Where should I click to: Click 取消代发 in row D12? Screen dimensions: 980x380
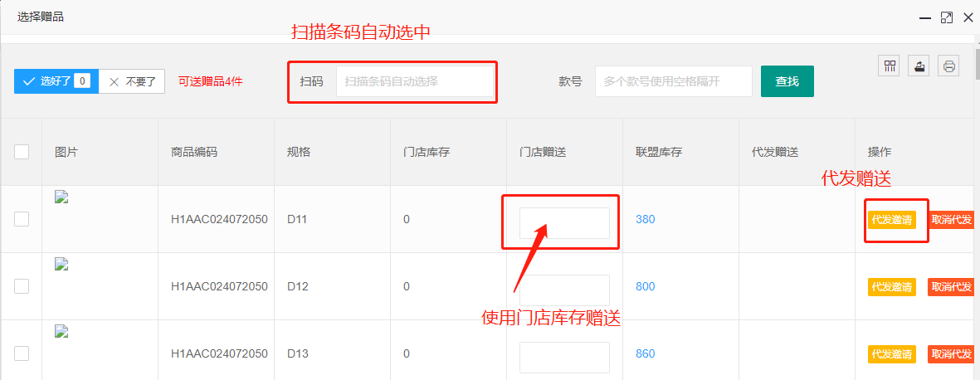(x=951, y=288)
